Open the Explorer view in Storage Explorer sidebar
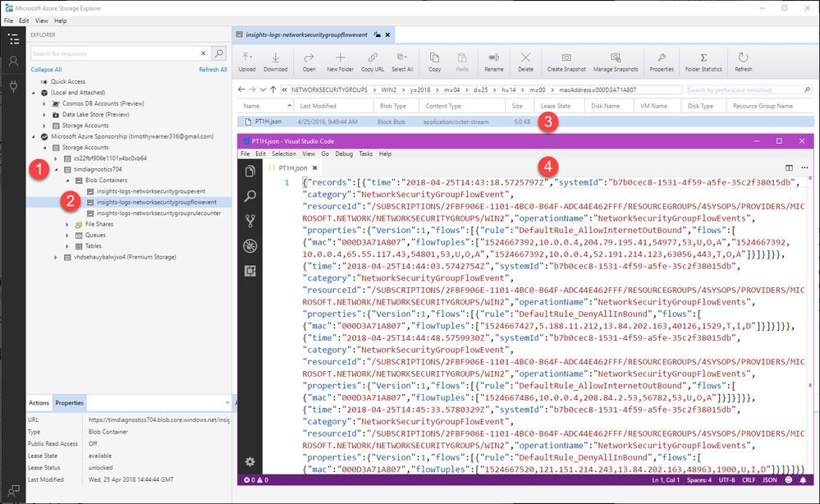The image size is (820, 504). click(13, 39)
